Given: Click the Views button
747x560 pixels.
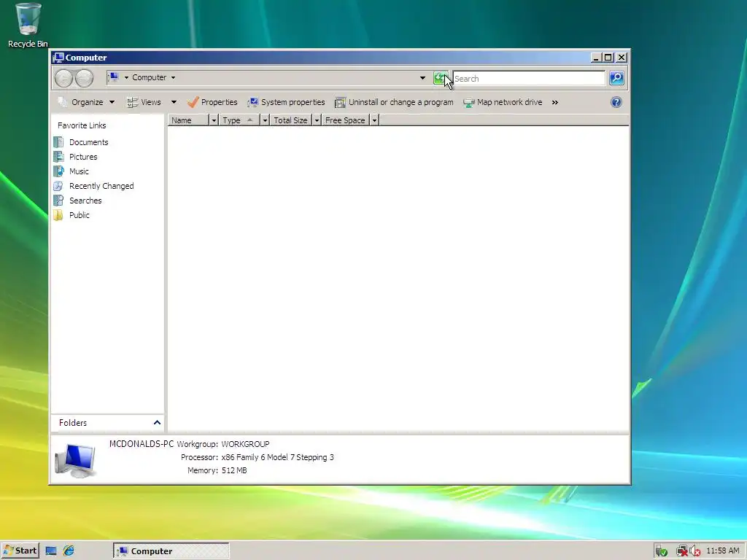Looking at the screenshot, I should [x=144, y=102].
